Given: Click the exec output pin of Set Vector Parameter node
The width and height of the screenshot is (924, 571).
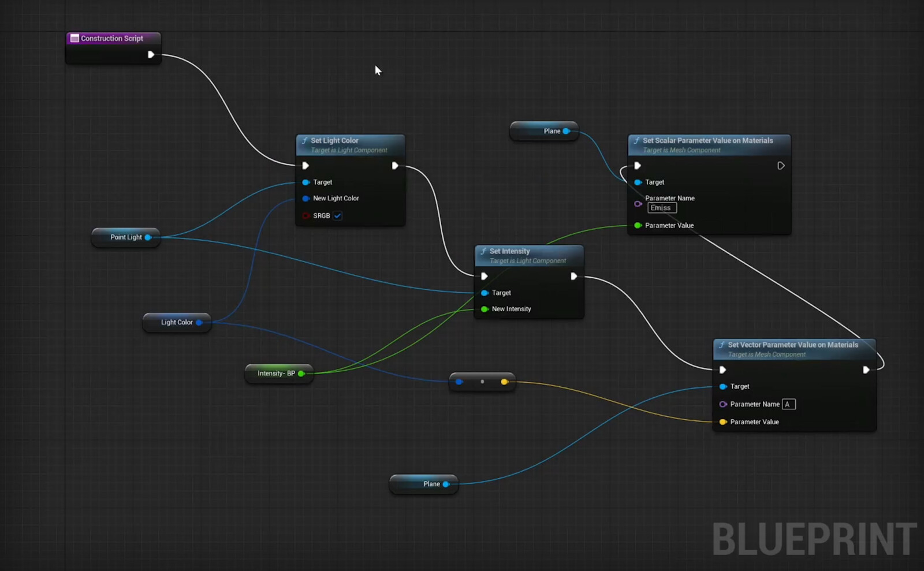Looking at the screenshot, I should (866, 370).
